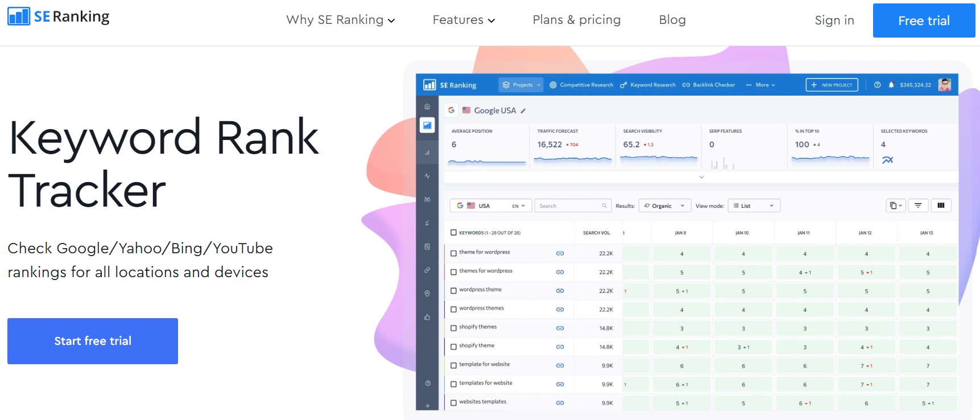Click link icon for shopify themes keyword
The image size is (980, 420).
pyautogui.click(x=560, y=328)
